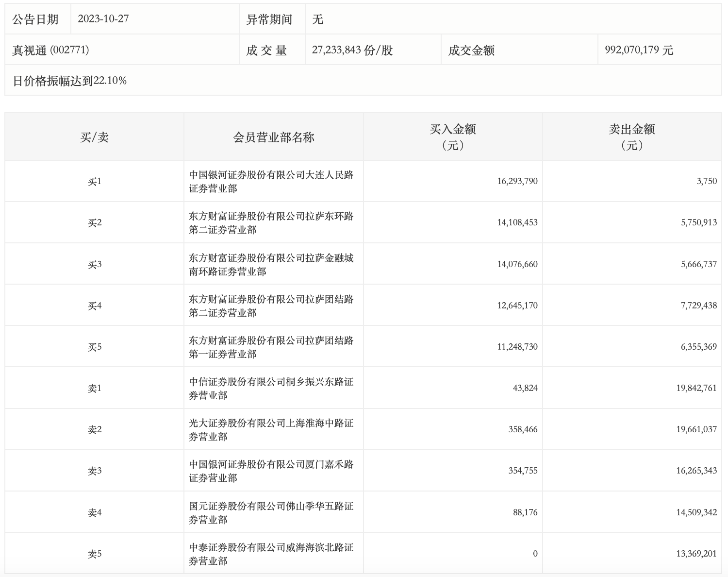Select the text 日价格振幅达到22.10%
Viewport: 728px width, 577px height.
pos(69,81)
